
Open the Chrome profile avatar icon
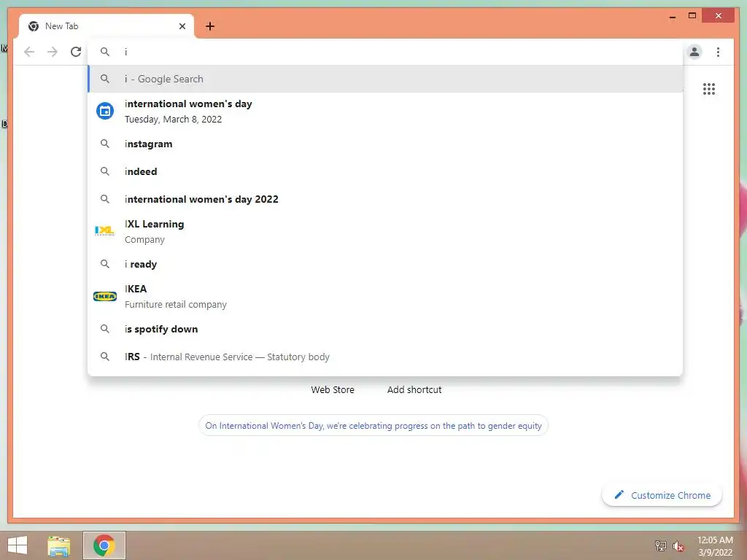(694, 52)
